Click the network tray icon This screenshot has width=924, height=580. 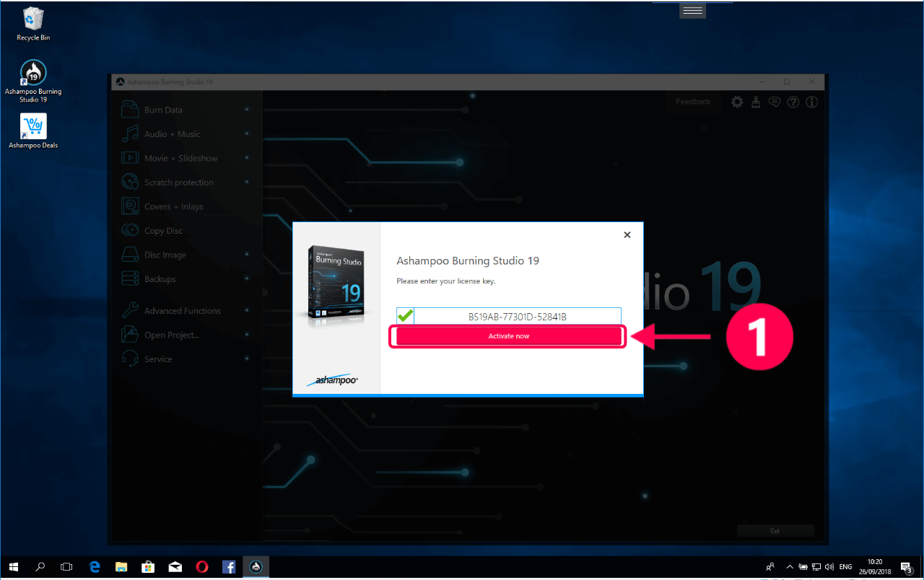pyautogui.click(x=816, y=568)
